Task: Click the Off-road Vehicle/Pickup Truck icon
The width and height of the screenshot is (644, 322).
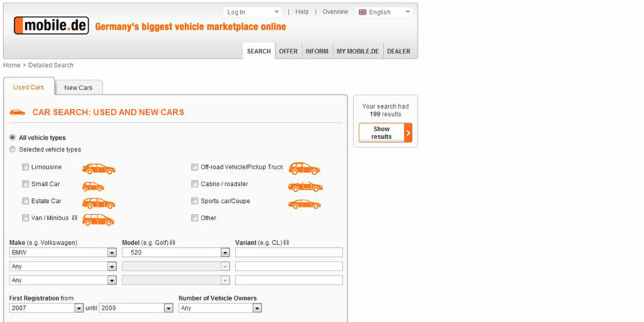Action: (x=304, y=168)
